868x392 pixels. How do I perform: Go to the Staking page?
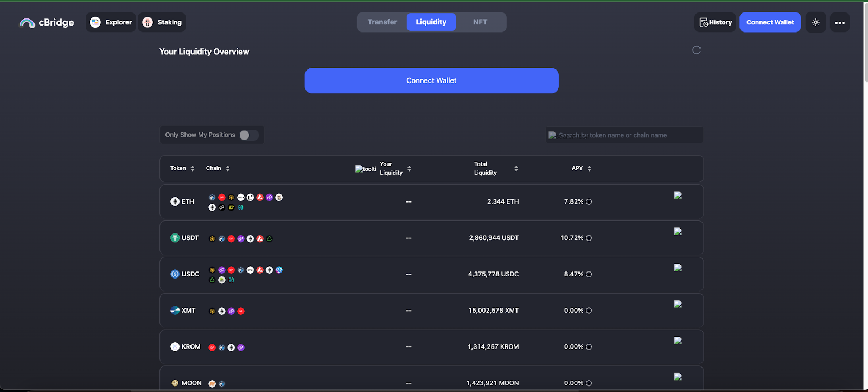click(162, 22)
